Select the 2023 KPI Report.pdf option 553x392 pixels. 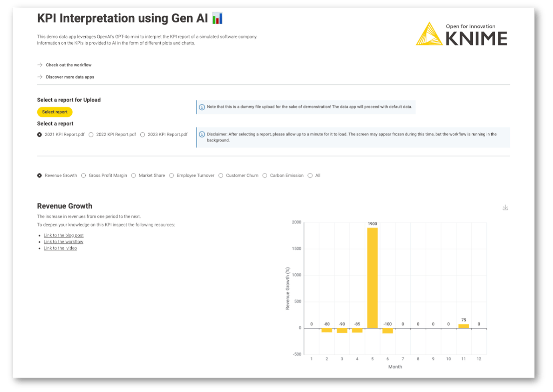(x=143, y=134)
